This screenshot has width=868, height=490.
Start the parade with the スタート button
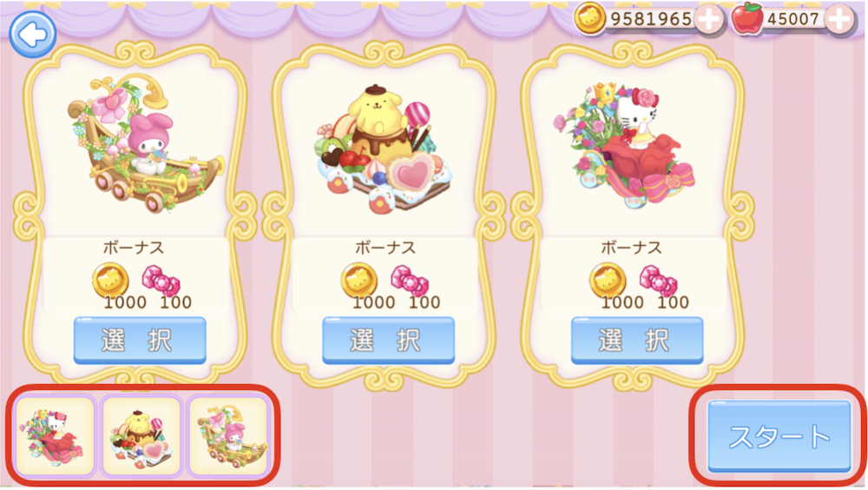[779, 436]
